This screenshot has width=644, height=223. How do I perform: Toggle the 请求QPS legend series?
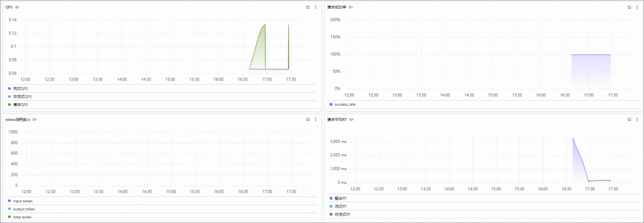(18, 104)
